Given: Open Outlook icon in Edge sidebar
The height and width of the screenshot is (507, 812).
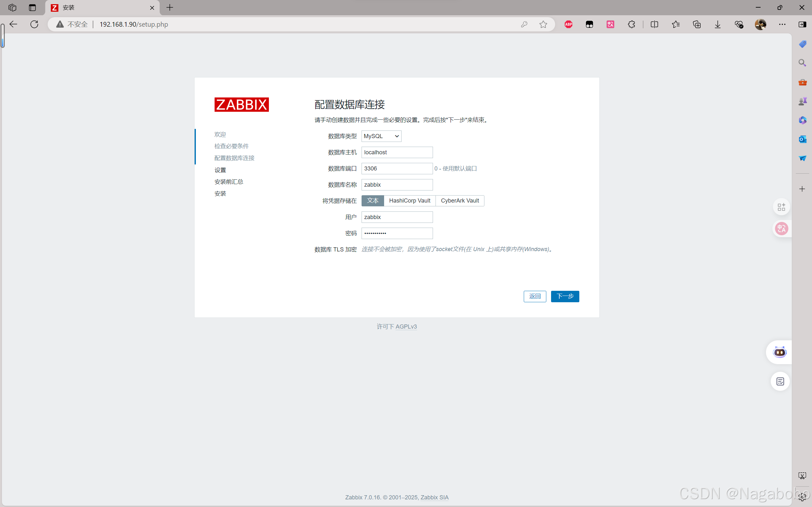Looking at the screenshot, I should click(802, 139).
